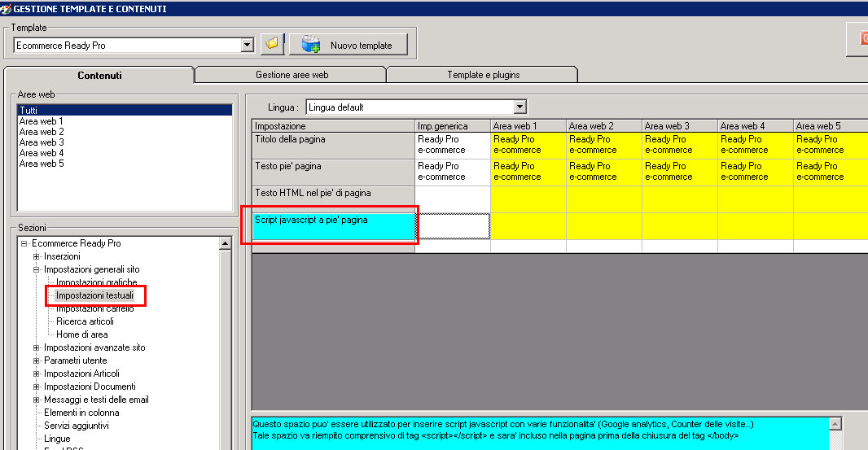Click Imp.generica cell of Titolo della pagina
Viewport: 868px width, 450px height.
click(x=452, y=146)
